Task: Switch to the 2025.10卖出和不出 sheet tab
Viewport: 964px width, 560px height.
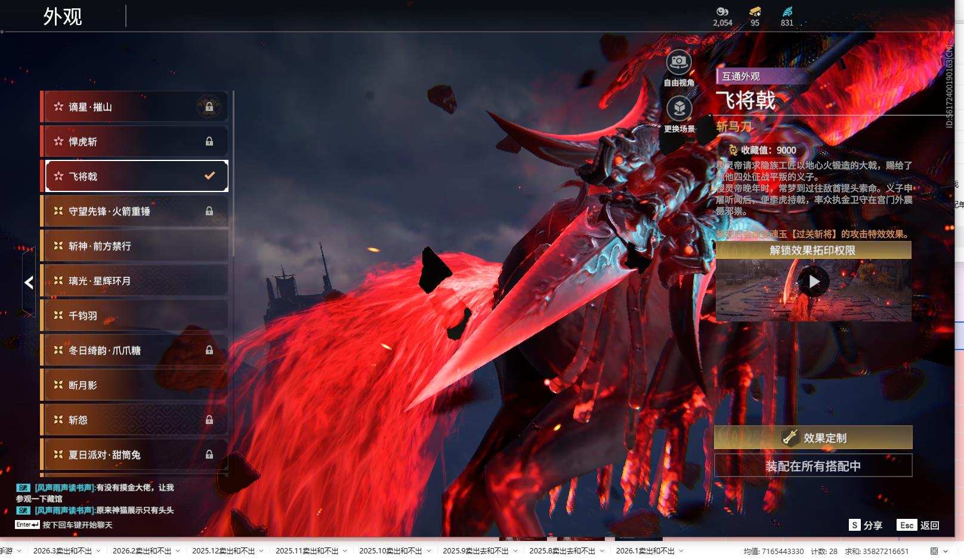Action: tap(390, 551)
